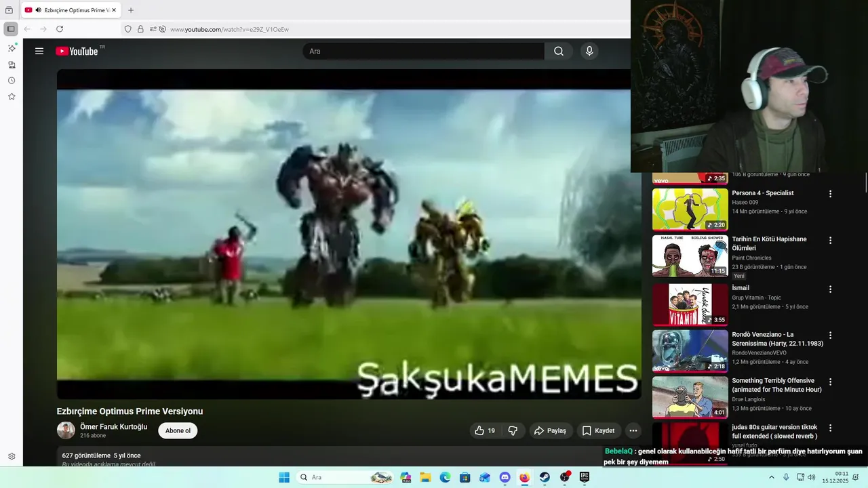Open options for Tarihin En Kötü Hapishane

(x=830, y=241)
